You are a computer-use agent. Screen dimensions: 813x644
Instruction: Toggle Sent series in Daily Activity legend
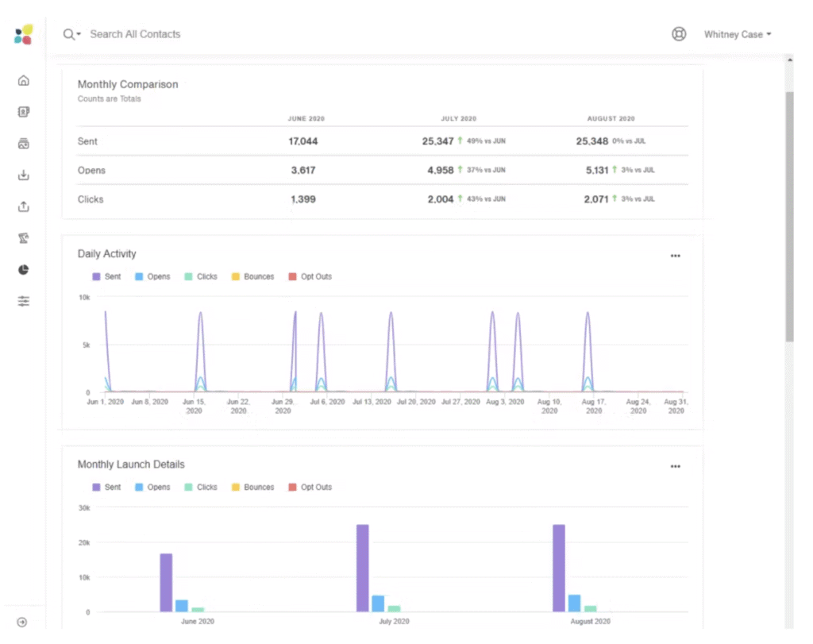tap(106, 277)
